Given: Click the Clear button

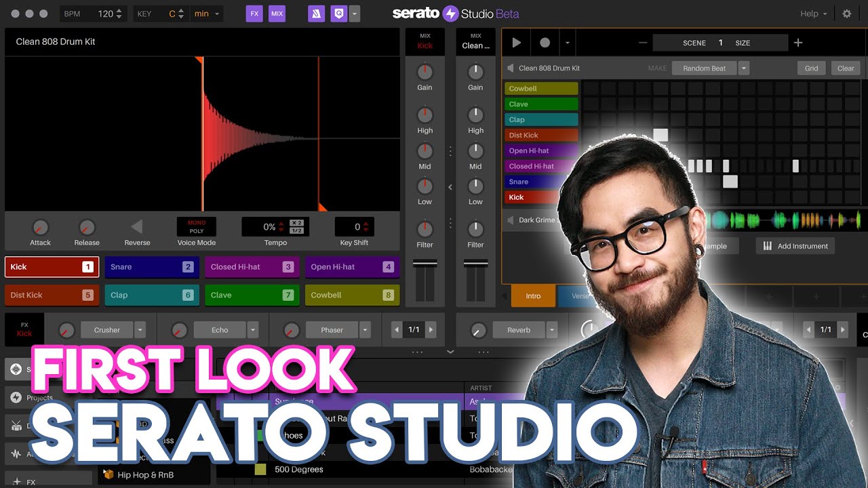Looking at the screenshot, I should pos(846,68).
